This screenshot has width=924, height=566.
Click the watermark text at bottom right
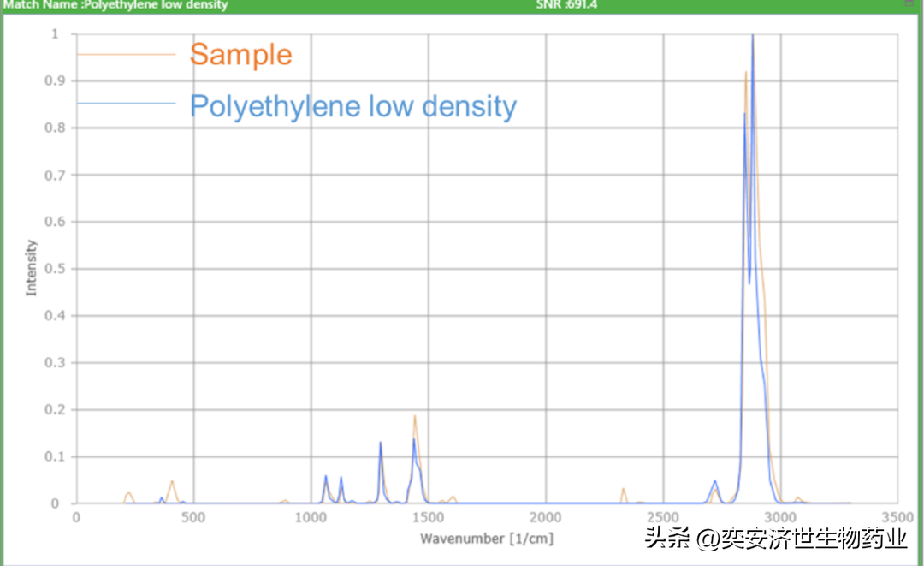(775, 539)
